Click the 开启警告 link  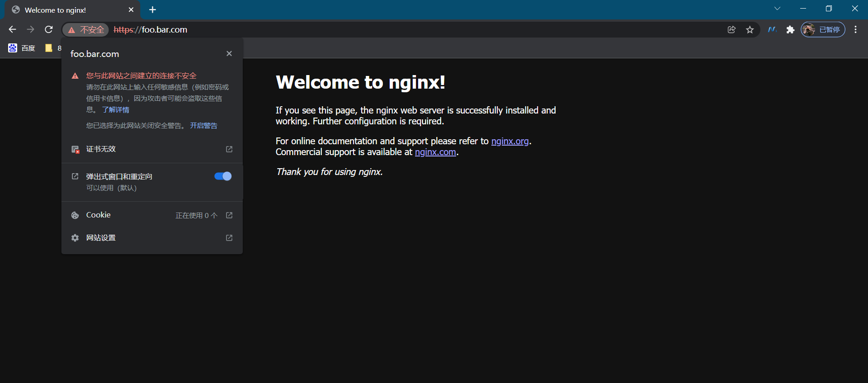coord(203,126)
